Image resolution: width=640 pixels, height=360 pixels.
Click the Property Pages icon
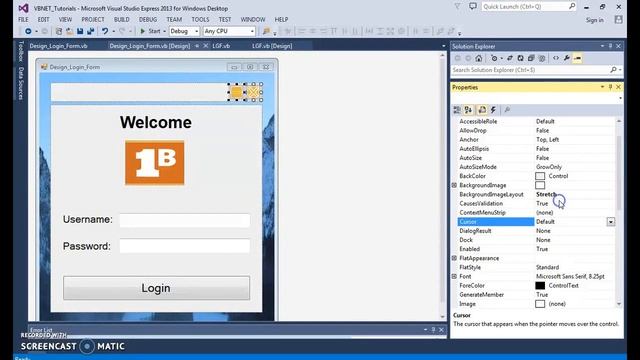[507, 110]
